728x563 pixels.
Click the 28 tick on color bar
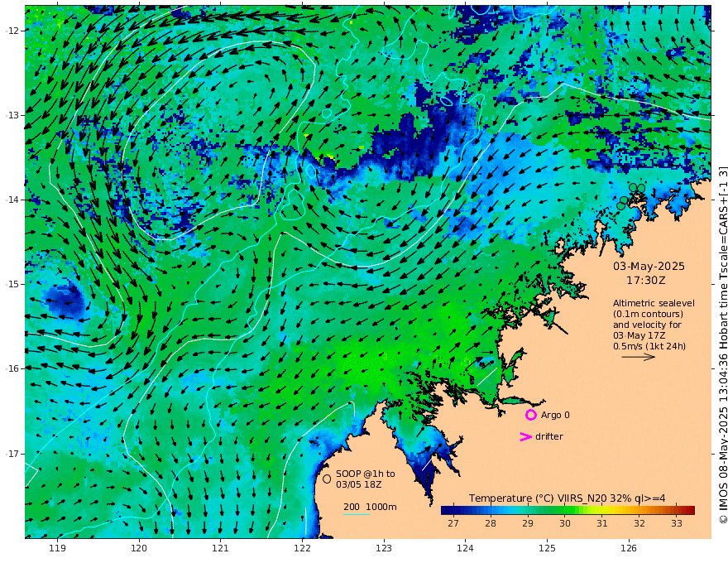pos(491,523)
